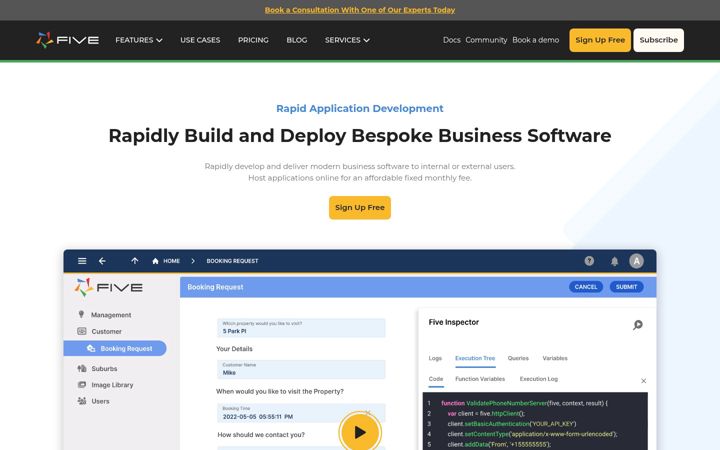The height and width of the screenshot is (450, 720).
Task: Click the Five Inspector title
Action: pyautogui.click(x=454, y=322)
